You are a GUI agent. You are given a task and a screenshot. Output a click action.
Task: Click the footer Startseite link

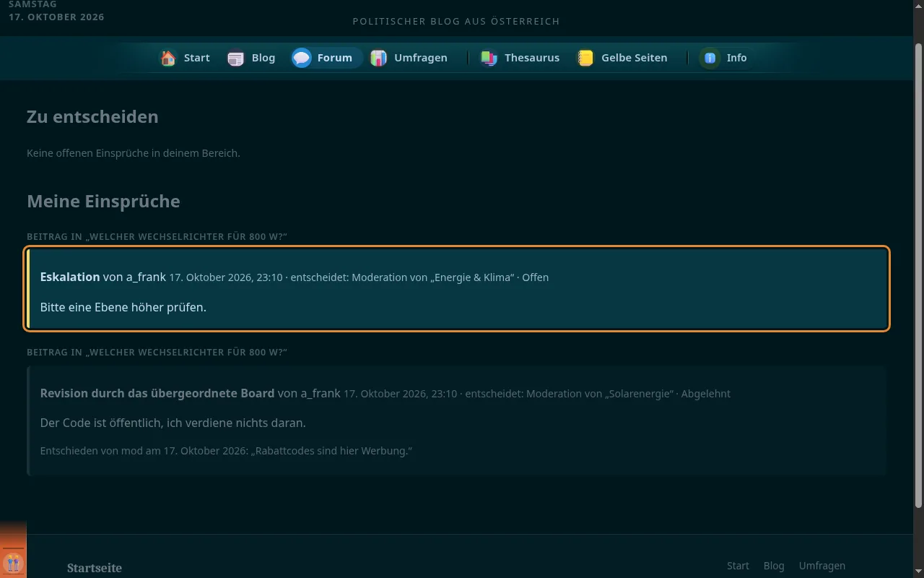pos(95,568)
